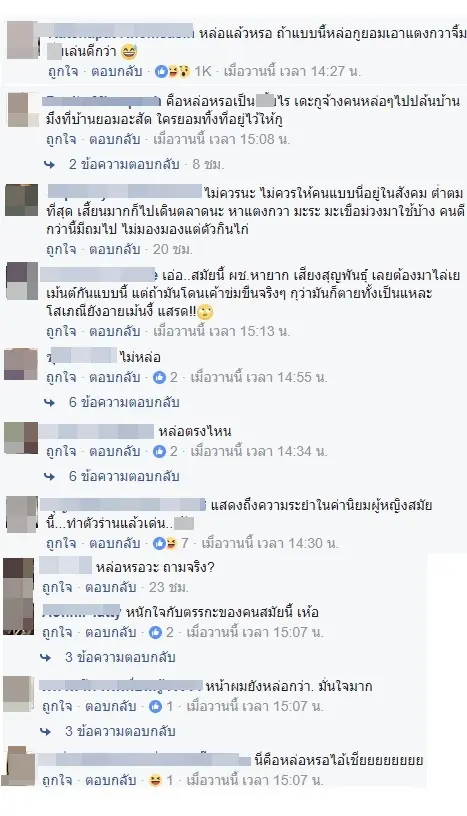This screenshot has height=816, width=467.
Task: Open avatar of the ไม่ควรนะ commenter
Action: (x=22, y=200)
